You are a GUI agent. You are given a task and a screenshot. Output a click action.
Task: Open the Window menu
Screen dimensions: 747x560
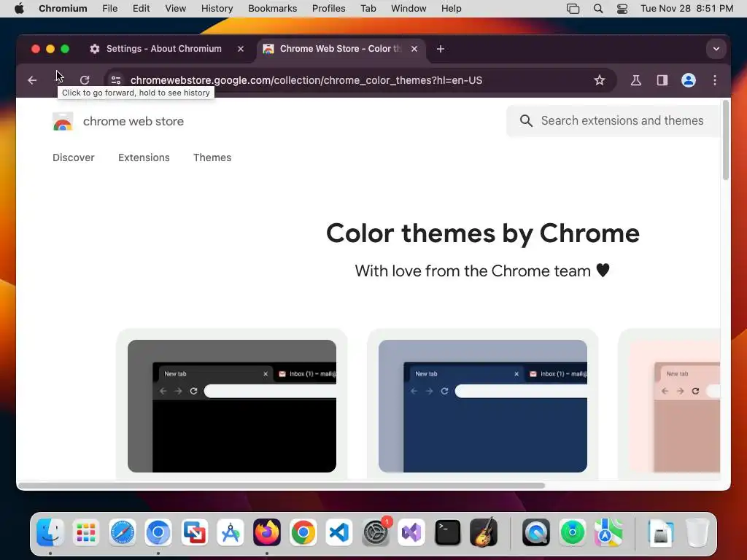[x=409, y=9]
